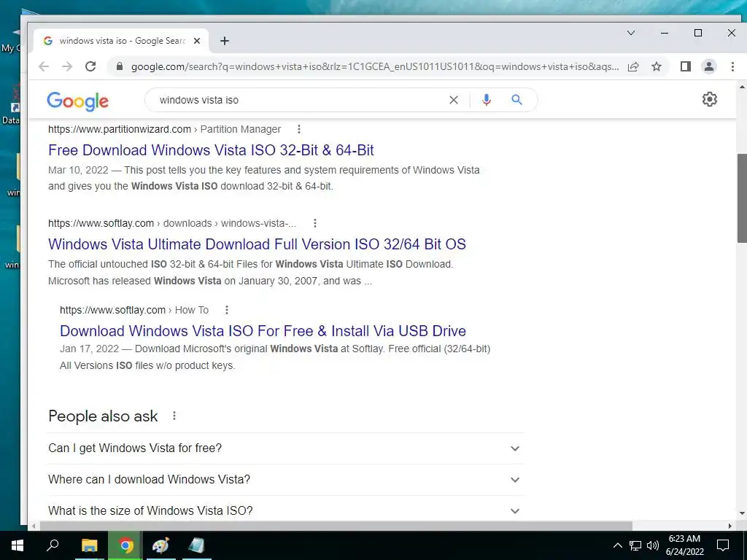This screenshot has height=560, width=747.
Task: Open Paint from the taskbar
Action: 160,545
